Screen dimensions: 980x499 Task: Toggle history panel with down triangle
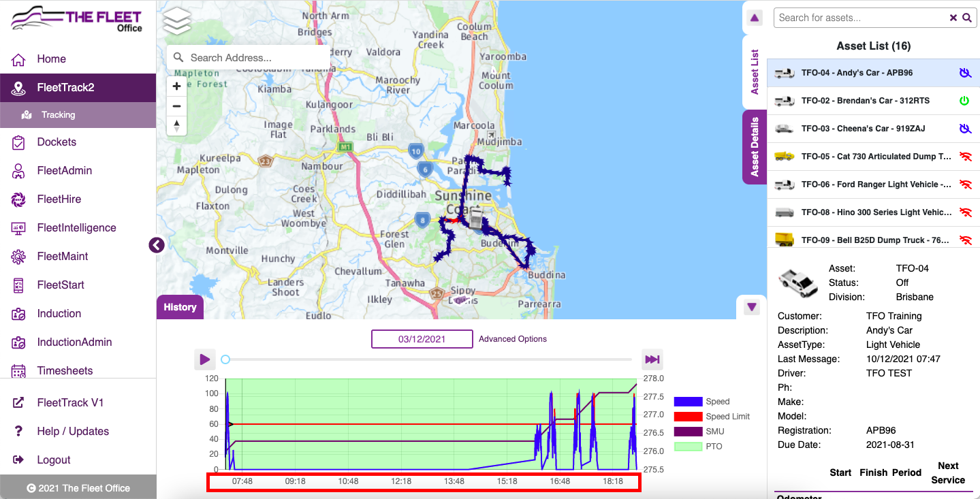click(x=752, y=307)
